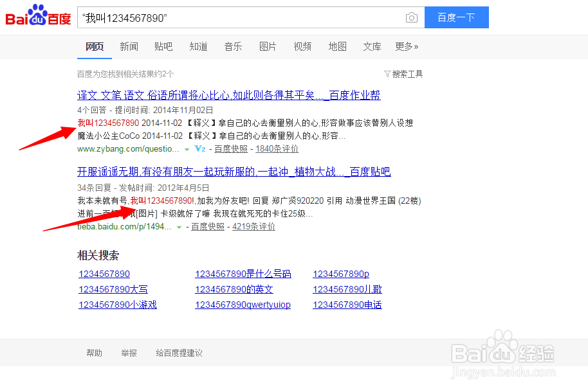Click the 相关搜索 heading
The height and width of the screenshot is (392, 588).
point(98,256)
